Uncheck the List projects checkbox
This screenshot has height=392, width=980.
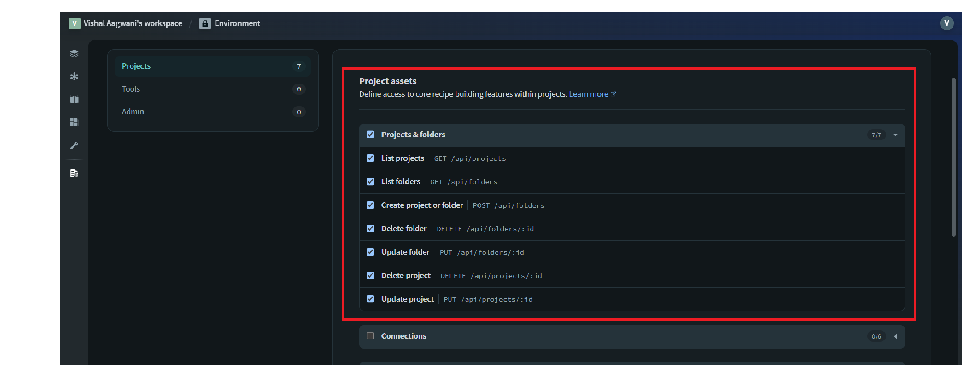pos(370,158)
